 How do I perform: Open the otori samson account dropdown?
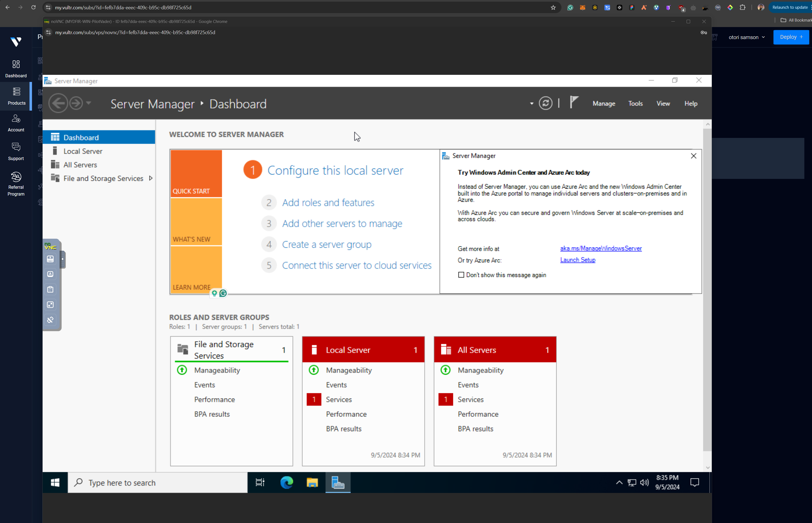[x=746, y=37]
